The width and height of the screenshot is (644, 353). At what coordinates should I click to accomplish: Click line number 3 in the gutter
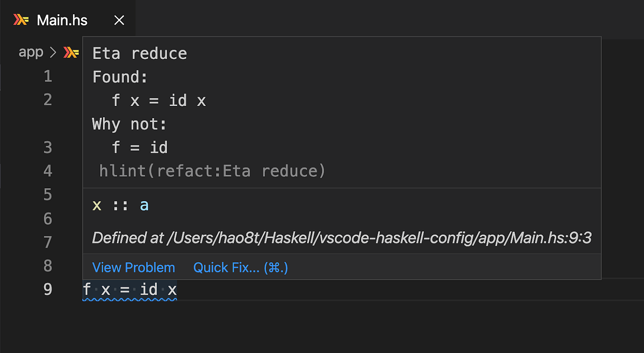click(48, 147)
